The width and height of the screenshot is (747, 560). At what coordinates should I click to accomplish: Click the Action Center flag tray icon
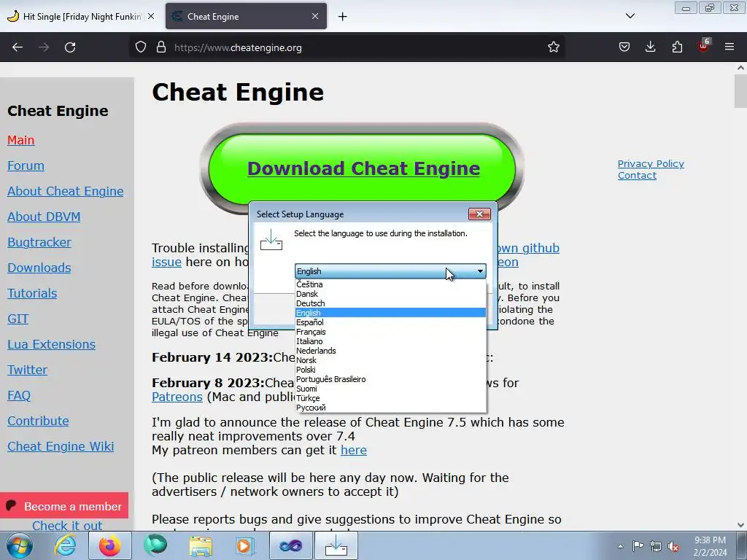point(638,546)
